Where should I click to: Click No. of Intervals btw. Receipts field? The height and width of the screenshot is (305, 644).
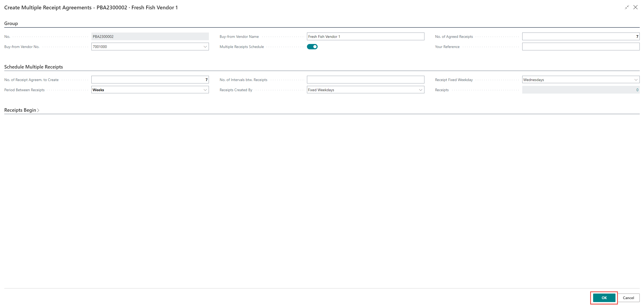(365, 80)
